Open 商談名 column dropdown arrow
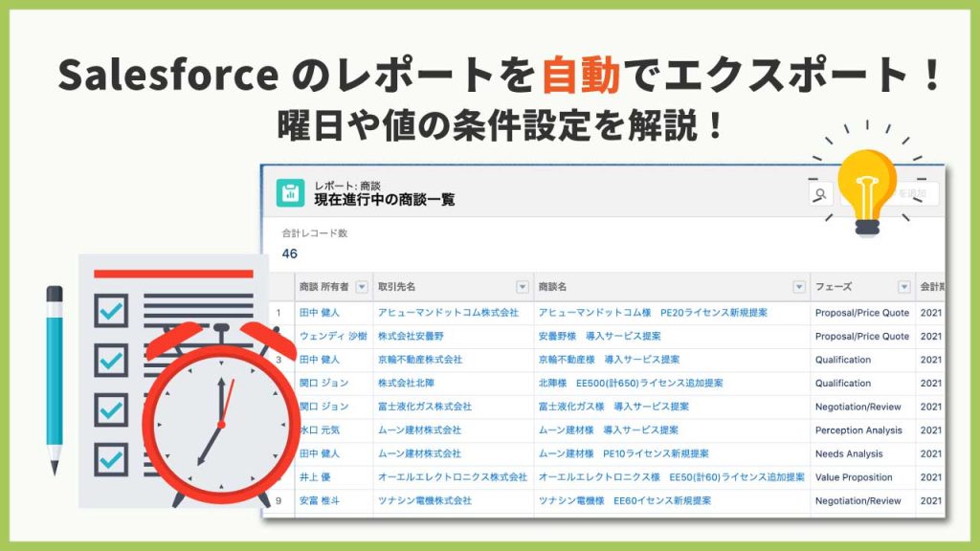The width and height of the screenshot is (980, 551). coord(799,287)
